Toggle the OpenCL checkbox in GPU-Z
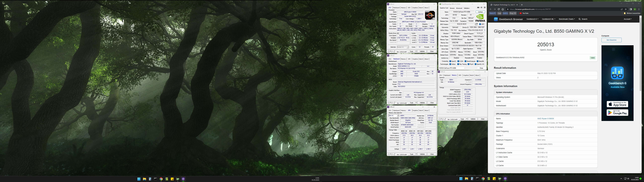This screenshot has width=644, height=182. coord(450,61)
